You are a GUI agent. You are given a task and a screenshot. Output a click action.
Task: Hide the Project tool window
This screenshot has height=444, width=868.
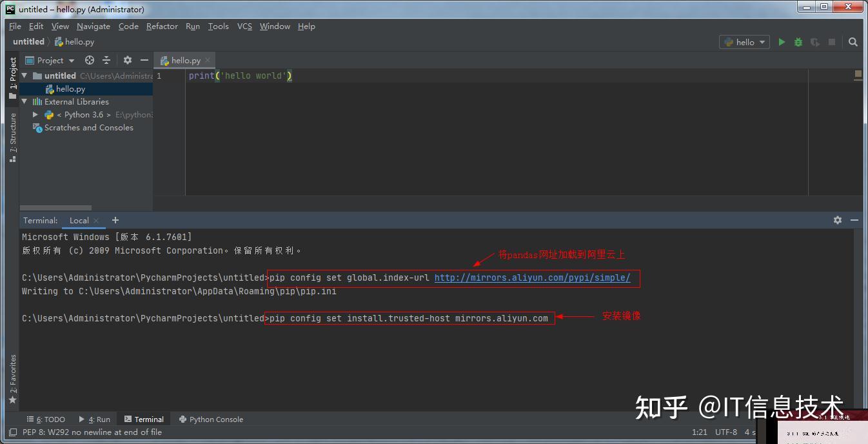coord(144,60)
